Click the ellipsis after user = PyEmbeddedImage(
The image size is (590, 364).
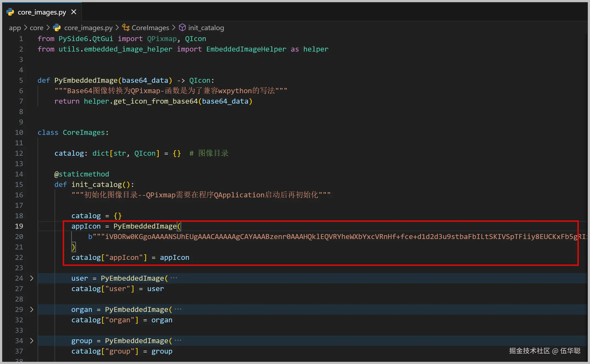[x=174, y=278]
